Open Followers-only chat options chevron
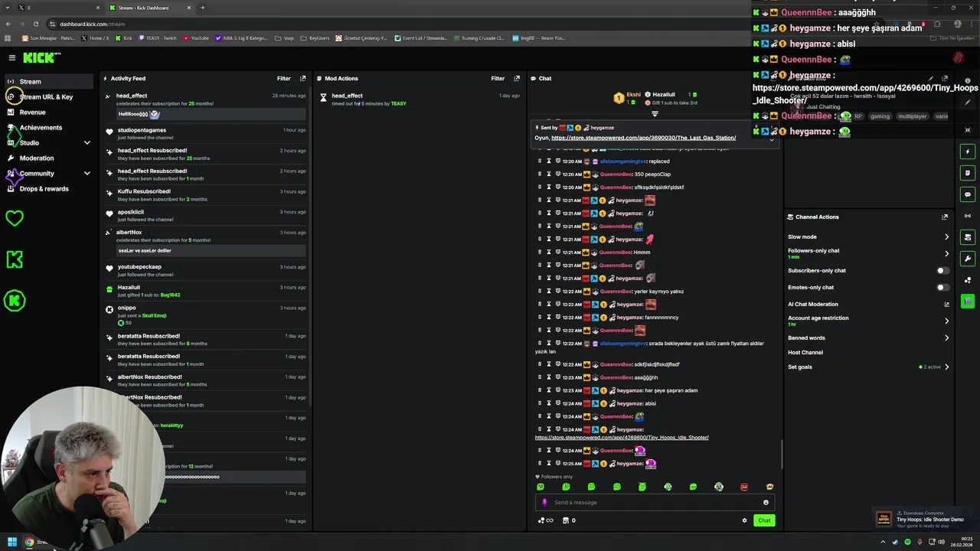 [x=946, y=253]
